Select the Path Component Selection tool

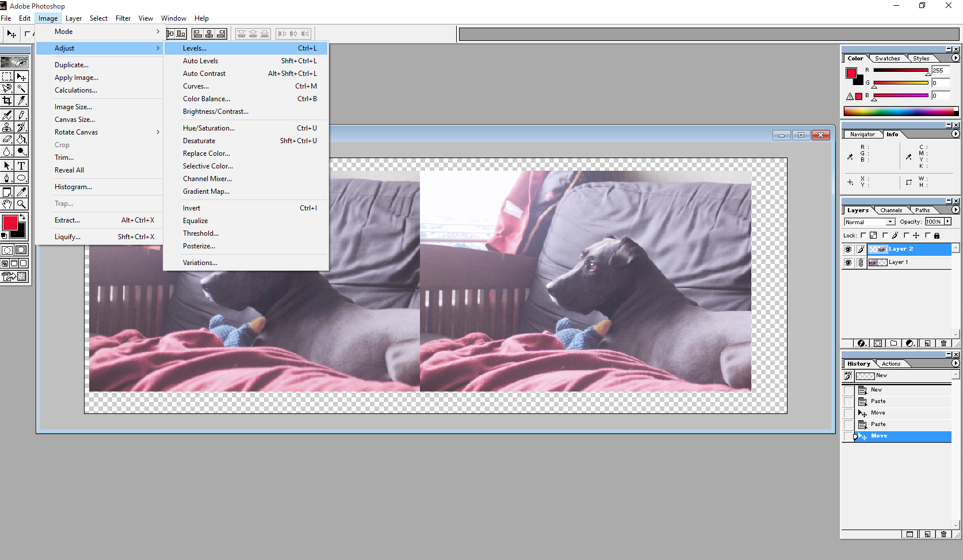point(7,166)
